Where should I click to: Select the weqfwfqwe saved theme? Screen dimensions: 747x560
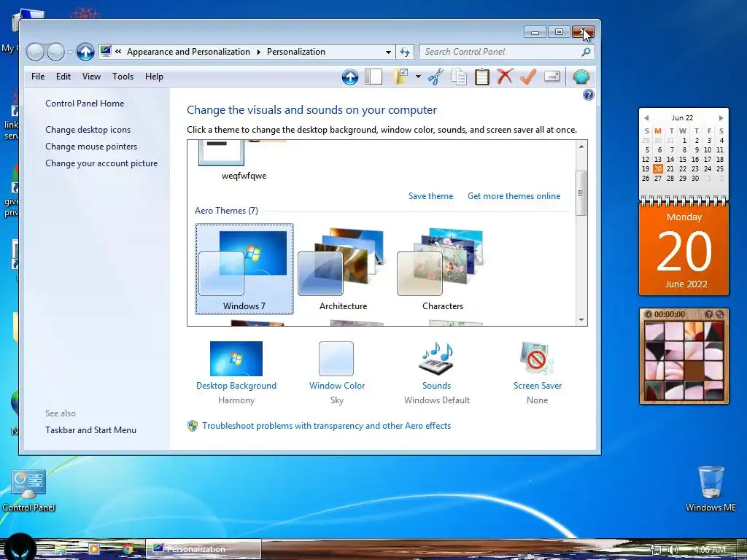244,162
